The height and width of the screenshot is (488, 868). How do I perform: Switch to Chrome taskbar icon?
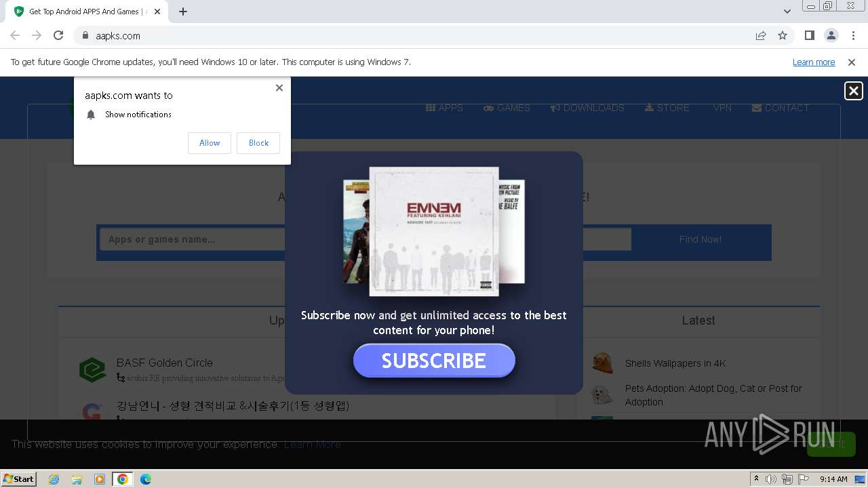click(x=122, y=479)
